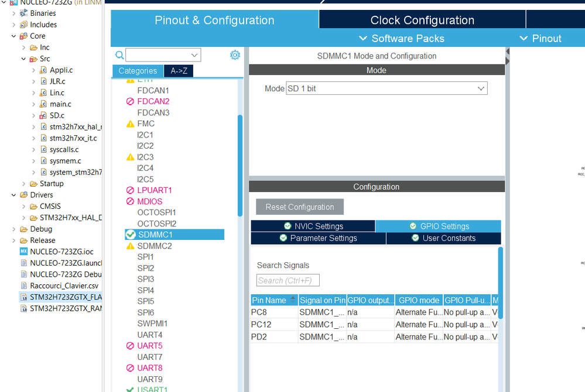Image resolution: width=585 pixels, height=392 pixels.
Task: Collapse the Core folder tree arrow
Action: click(14, 36)
